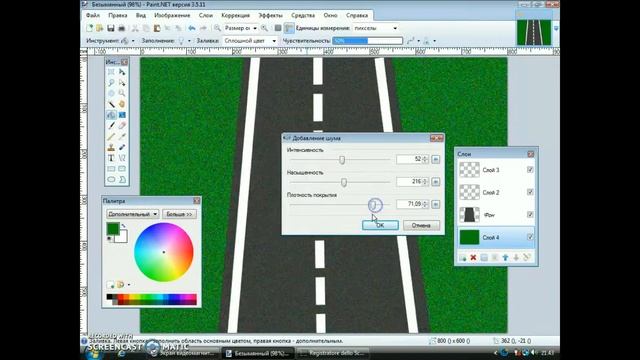The image size is (640, 360).
Task: Click the Zoom out magnifier icon
Action: pyautogui.click(x=218, y=28)
